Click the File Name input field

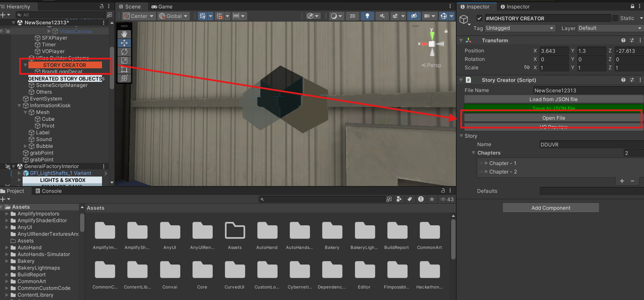pyautogui.click(x=588, y=90)
